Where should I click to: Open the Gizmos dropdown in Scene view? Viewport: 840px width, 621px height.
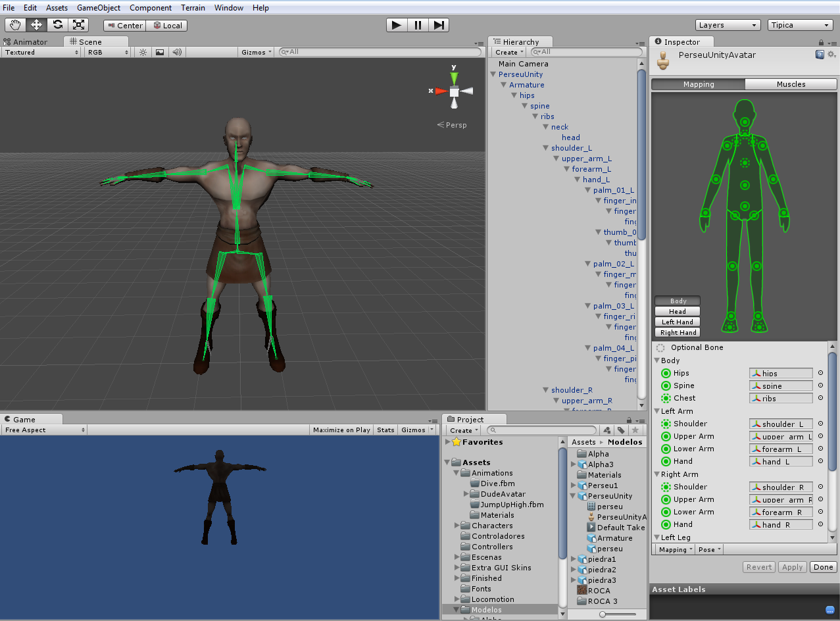coord(257,52)
